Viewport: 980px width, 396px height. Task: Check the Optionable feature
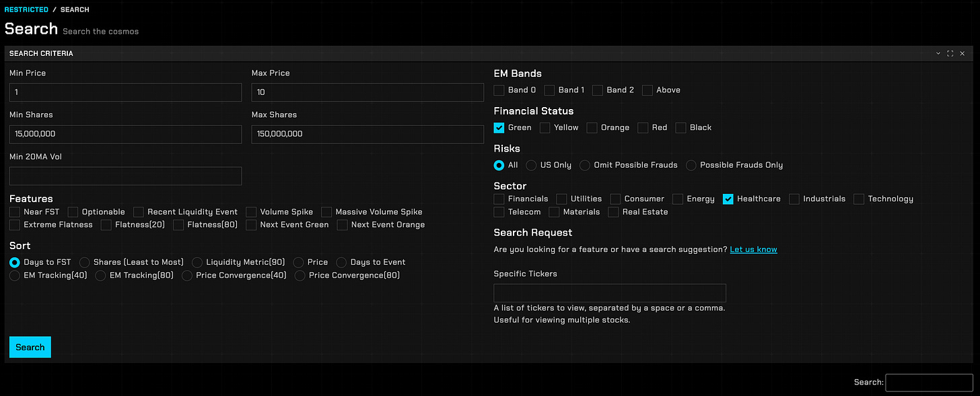pyautogui.click(x=73, y=212)
